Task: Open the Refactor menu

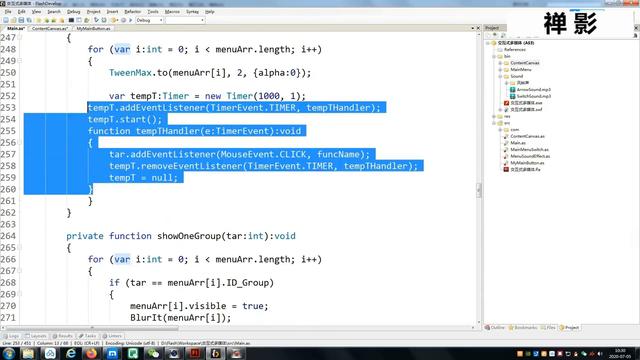Action: 132,12
